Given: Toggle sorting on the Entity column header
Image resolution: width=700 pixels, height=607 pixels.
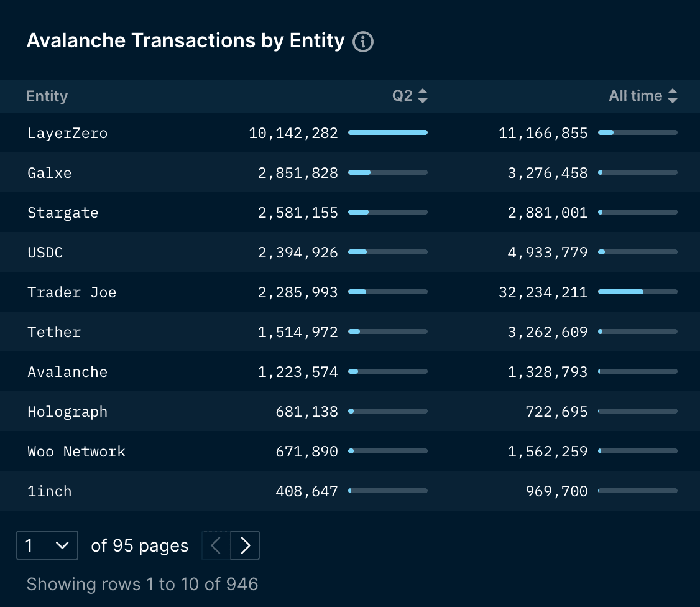Looking at the screenshot, I should (x=47, y=96).
